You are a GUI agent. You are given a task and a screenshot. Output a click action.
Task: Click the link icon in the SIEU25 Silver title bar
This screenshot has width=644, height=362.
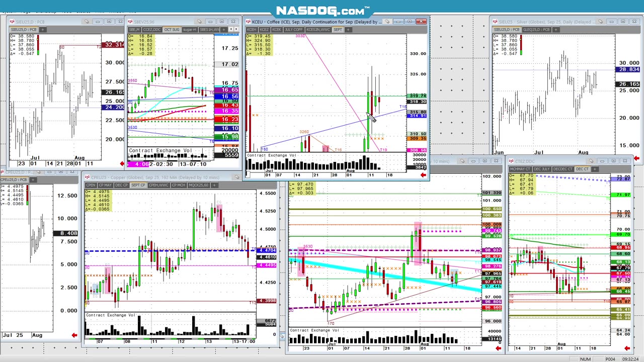[600, 22]
